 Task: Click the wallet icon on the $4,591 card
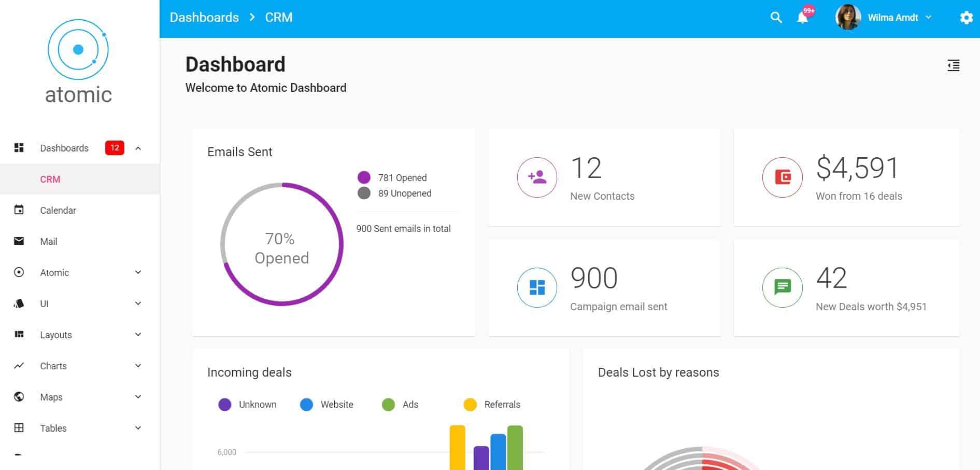click(782, 177)
